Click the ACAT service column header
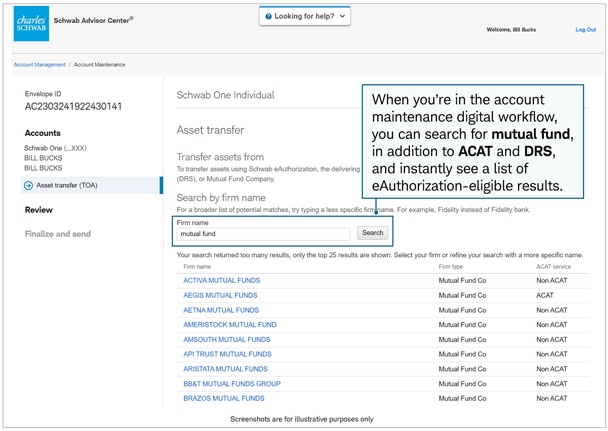 click(x=553, y=267)
